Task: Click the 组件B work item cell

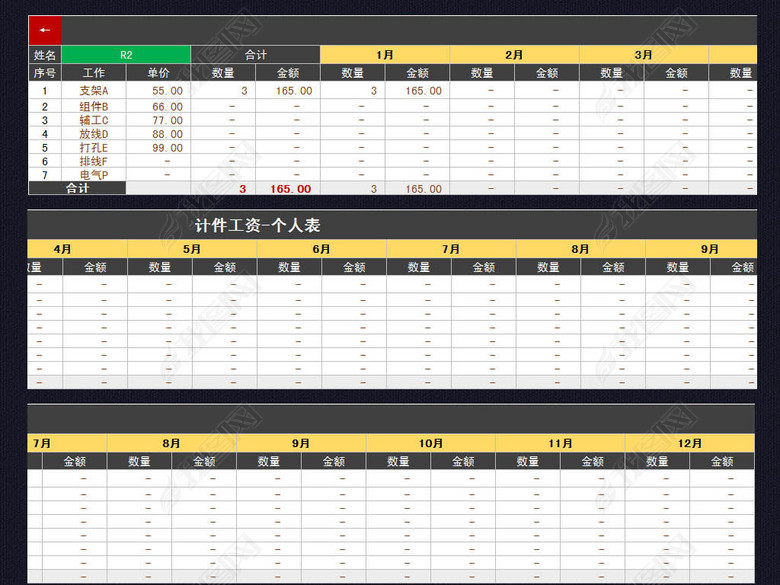Action: click(x=94, y=106)
